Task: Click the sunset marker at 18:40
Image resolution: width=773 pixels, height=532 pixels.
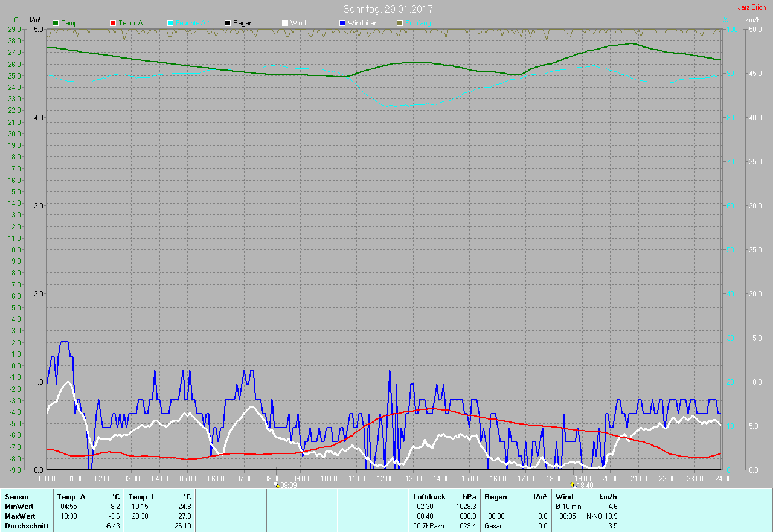Action: (x=573, y=484)
